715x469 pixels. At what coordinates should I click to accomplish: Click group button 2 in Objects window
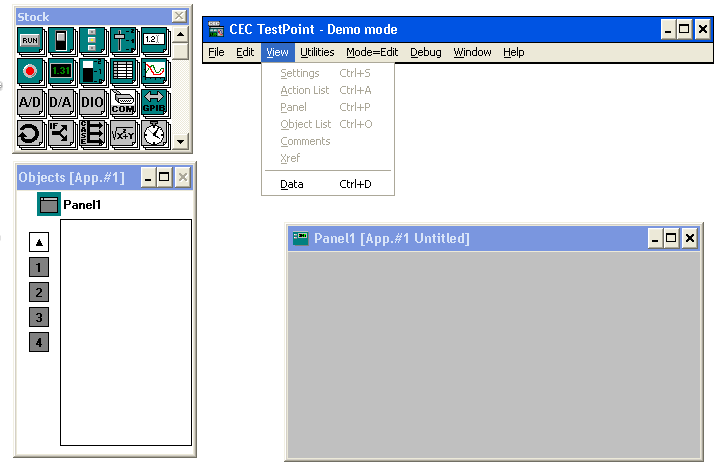39,292
